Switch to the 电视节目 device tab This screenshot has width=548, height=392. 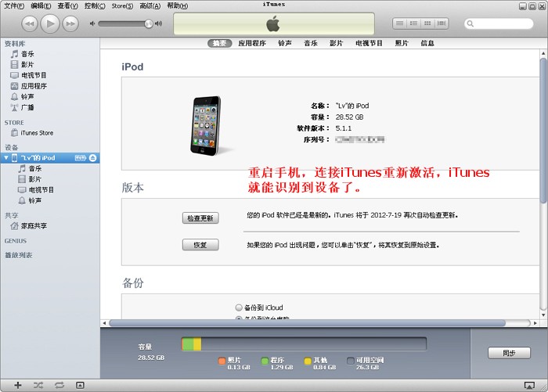[x=369, y=43]
